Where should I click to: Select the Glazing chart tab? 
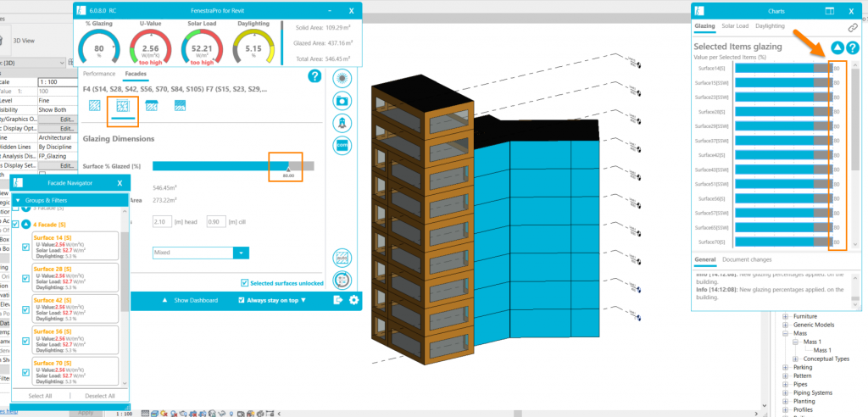click(x=704, y=26)
